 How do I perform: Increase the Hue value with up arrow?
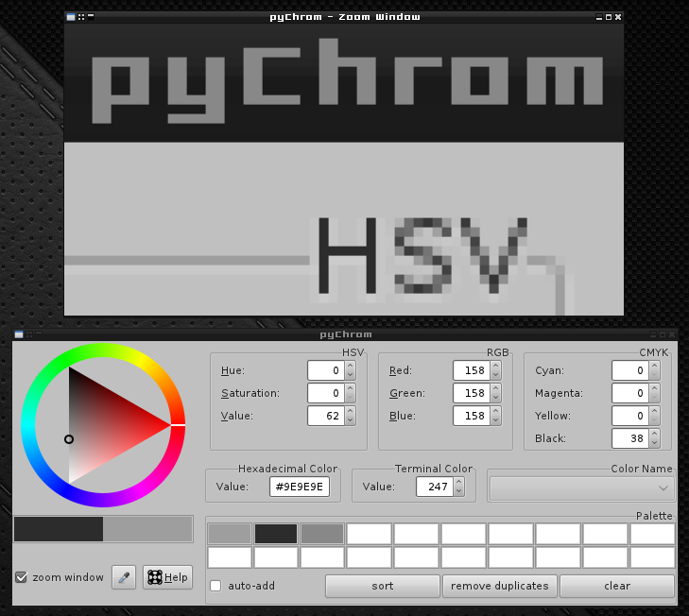click(x=350, y=367)
